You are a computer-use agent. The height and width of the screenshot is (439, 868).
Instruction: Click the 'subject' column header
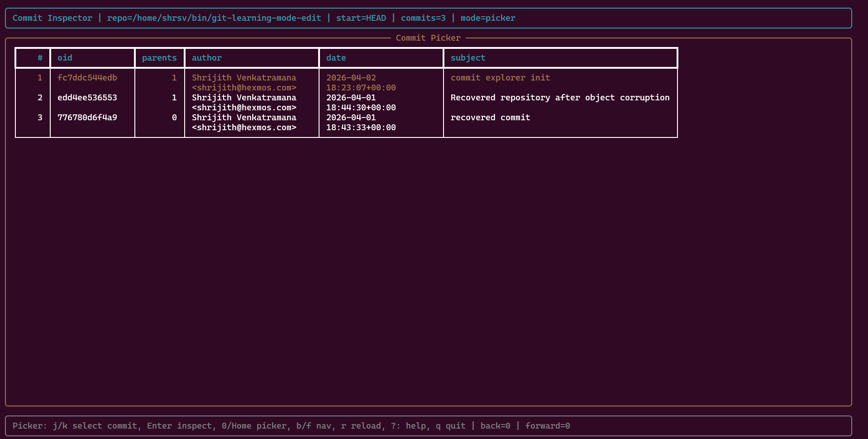click(468, 58)
